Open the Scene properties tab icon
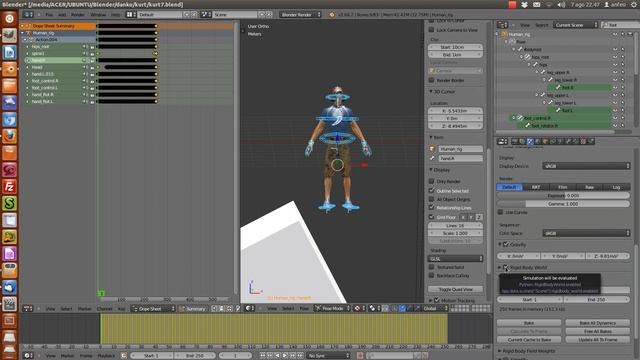Image resolution: width=640 pixels, height=360 pixels. point(530,141)
